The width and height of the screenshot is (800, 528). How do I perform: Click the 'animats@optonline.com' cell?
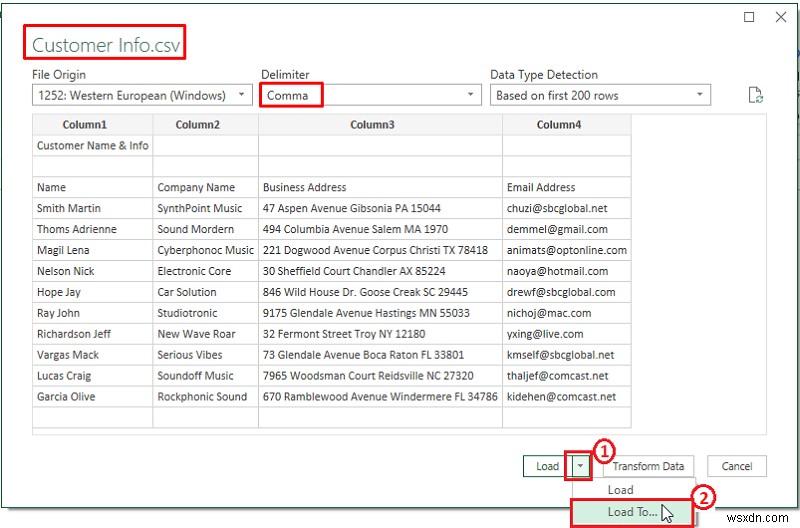click(x=567, y=250)
